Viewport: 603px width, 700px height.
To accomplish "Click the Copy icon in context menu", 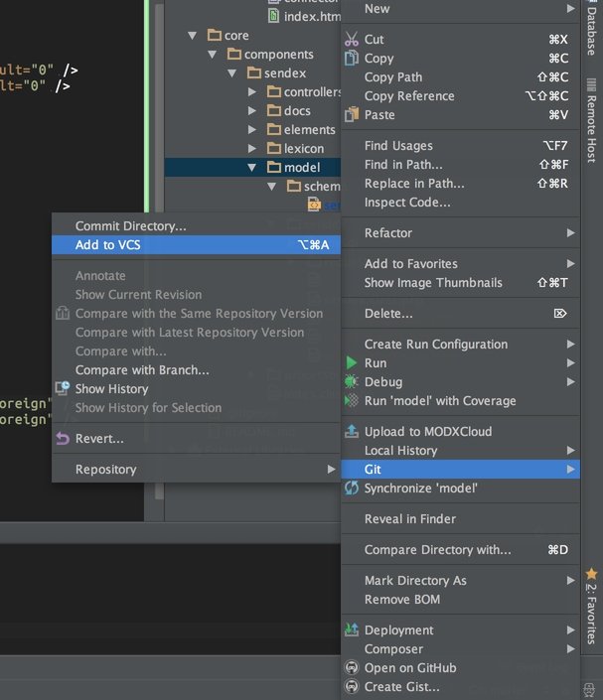I will coord(352,59).
